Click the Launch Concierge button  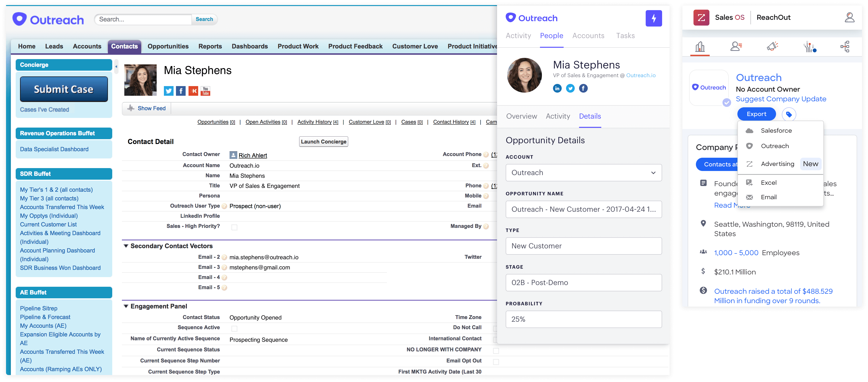pyautogui.click(x=323, y=142)
